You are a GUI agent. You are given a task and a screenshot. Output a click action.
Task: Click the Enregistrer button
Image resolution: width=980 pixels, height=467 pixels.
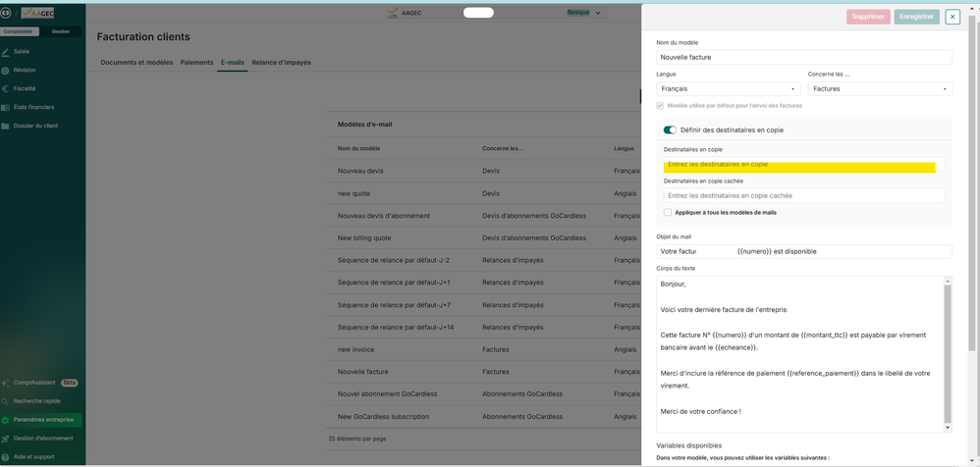[916, 17]
